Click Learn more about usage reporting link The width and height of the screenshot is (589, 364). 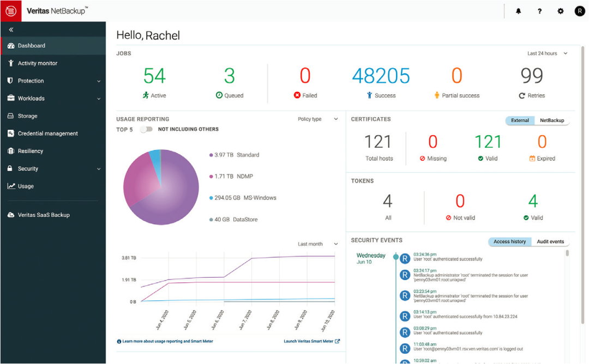(167, 342)
